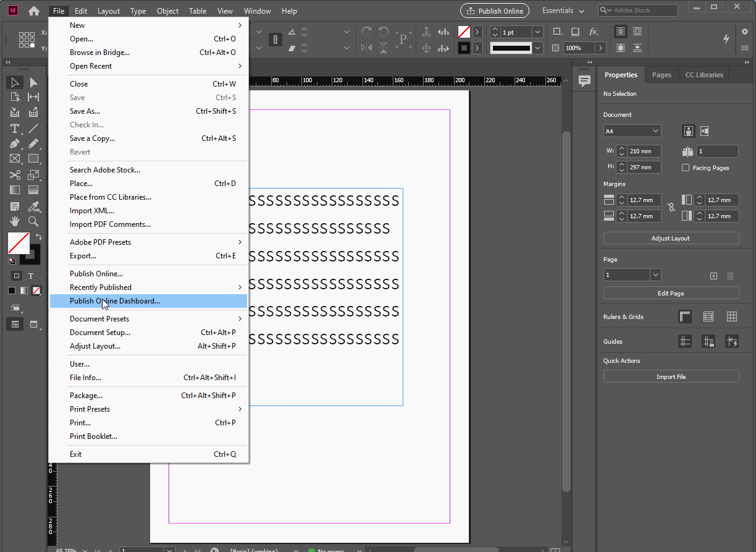Select the Pencil tool
The image size is (756, 552).
(x=33, y=143)
